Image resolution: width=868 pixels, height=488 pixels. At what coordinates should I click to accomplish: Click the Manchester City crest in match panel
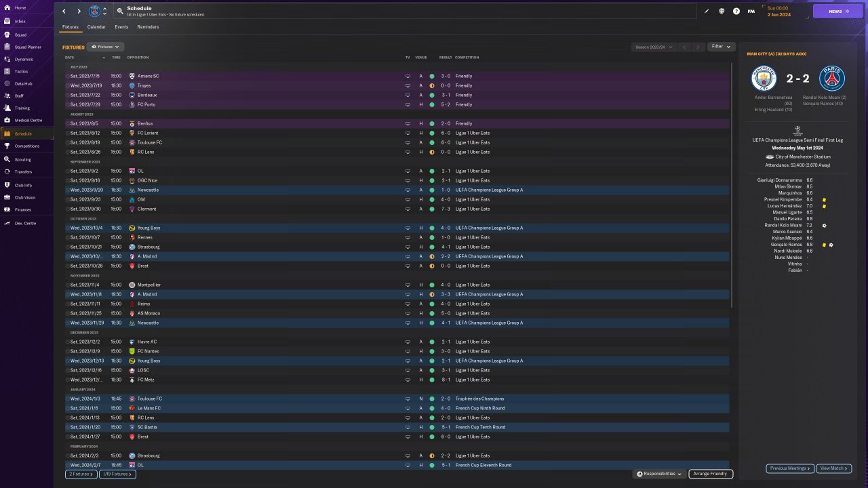pyautogui.click(x=764, y=79)
